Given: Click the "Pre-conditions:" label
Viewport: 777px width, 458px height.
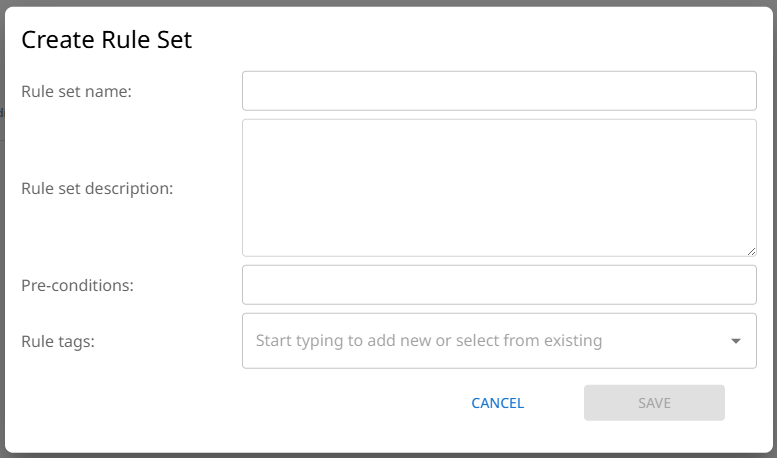Looking at the screenshot, I should [77, 285].
